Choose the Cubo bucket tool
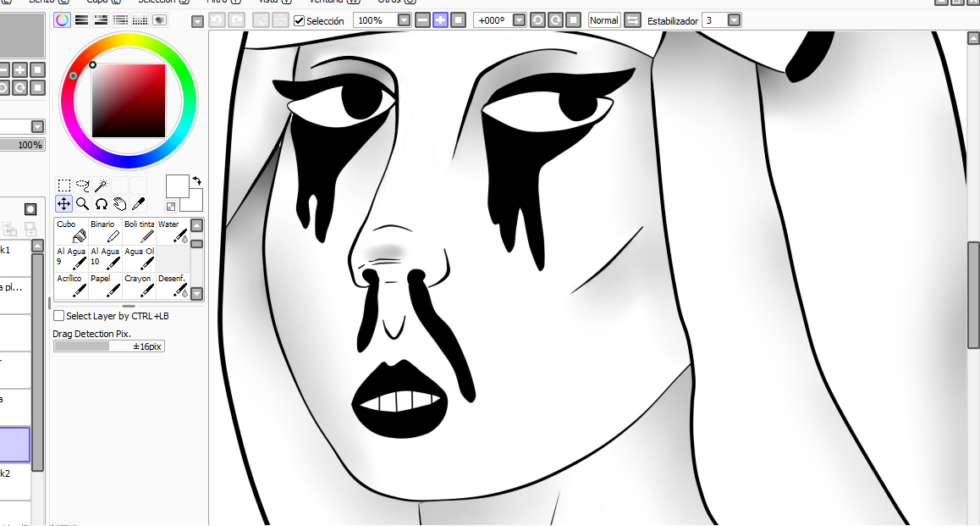980x526 pixels. click(x=72, y=230)
